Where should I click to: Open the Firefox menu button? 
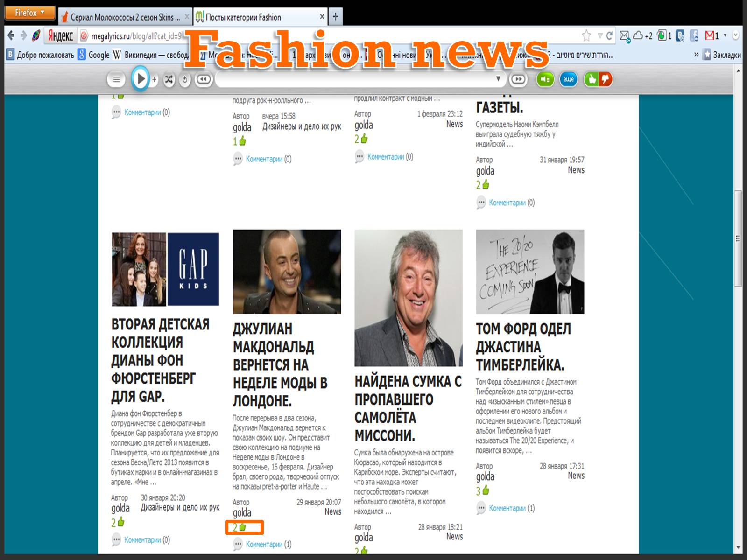point(30,13)
